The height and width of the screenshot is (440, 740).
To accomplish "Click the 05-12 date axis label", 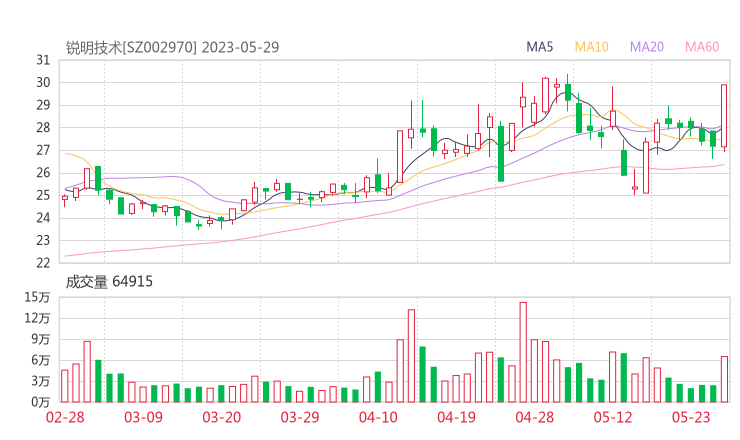I will pyautogui.click(x=613, y=417).
